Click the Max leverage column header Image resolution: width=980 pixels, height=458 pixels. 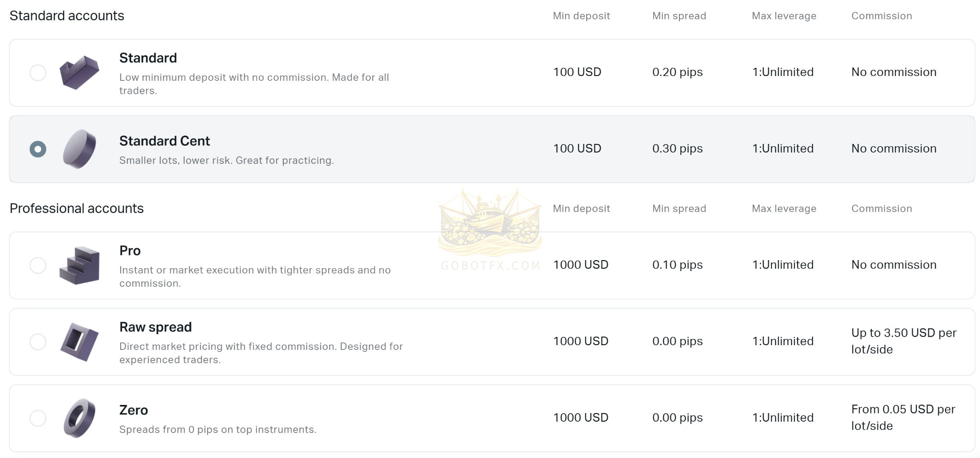pyautogui.click(x=783, y=16)
